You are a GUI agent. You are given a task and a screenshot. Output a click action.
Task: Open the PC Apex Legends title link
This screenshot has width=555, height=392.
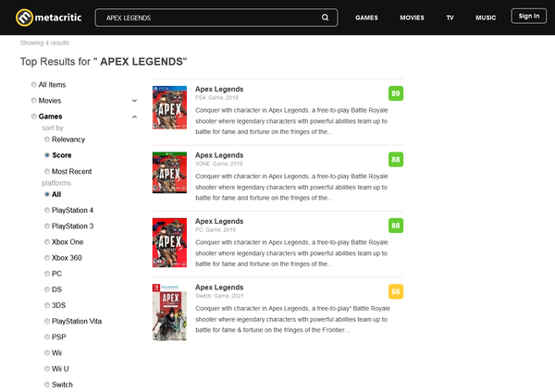(x=219, y=222)
